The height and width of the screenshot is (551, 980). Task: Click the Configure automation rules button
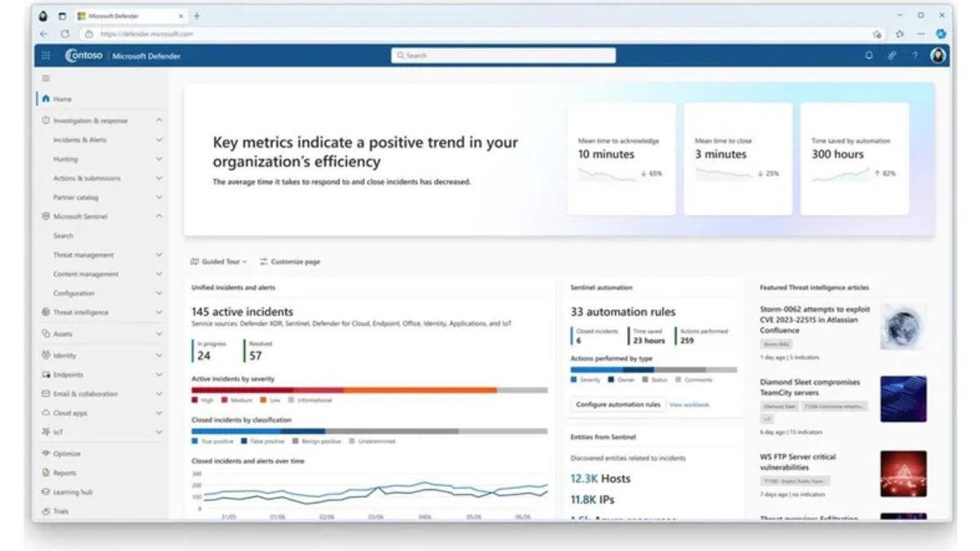click(618, 404)
